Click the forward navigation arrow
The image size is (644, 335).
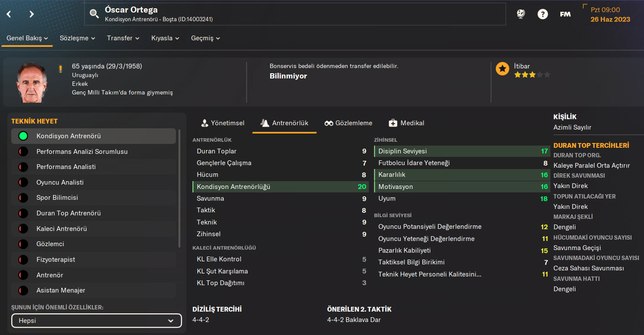pos(31,14)
